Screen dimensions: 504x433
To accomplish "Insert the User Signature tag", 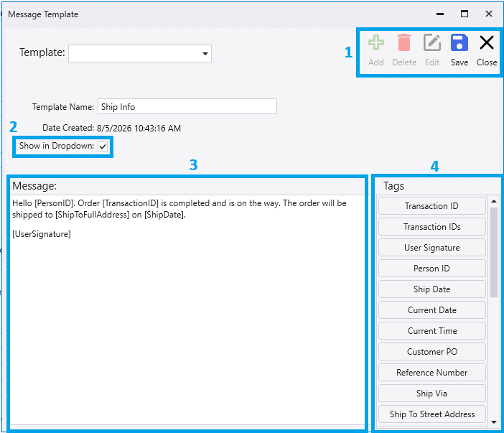I will click(x=431, y=248).
